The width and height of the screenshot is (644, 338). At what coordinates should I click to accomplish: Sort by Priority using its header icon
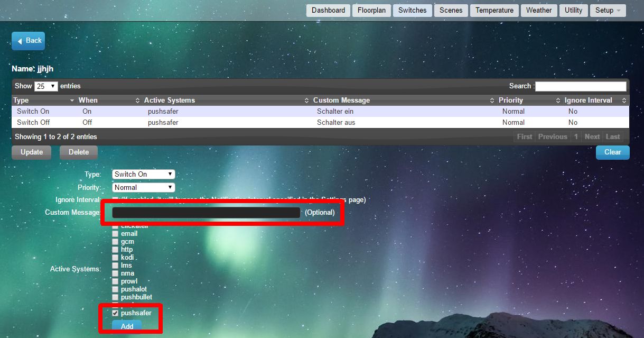(558, 101)
